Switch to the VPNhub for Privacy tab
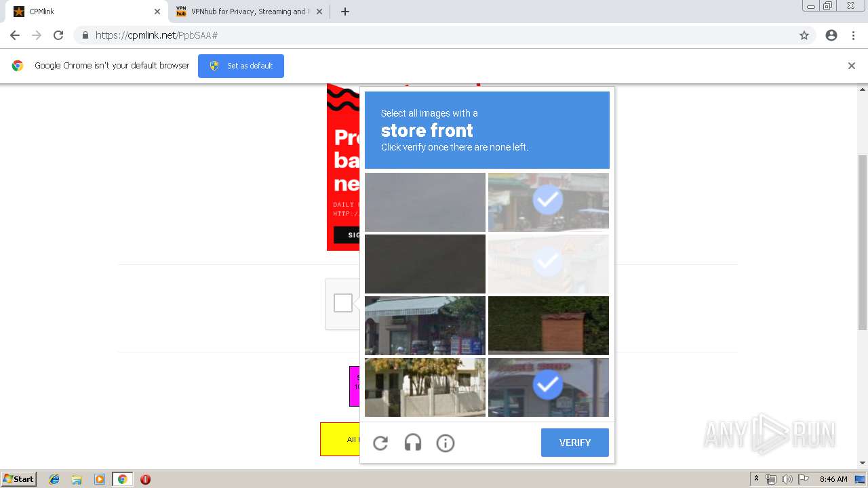 coord(249,12)
